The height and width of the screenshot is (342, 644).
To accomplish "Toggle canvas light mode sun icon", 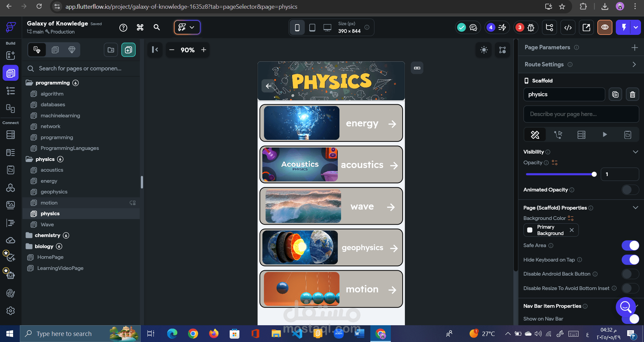I will [x=484, y=50].
